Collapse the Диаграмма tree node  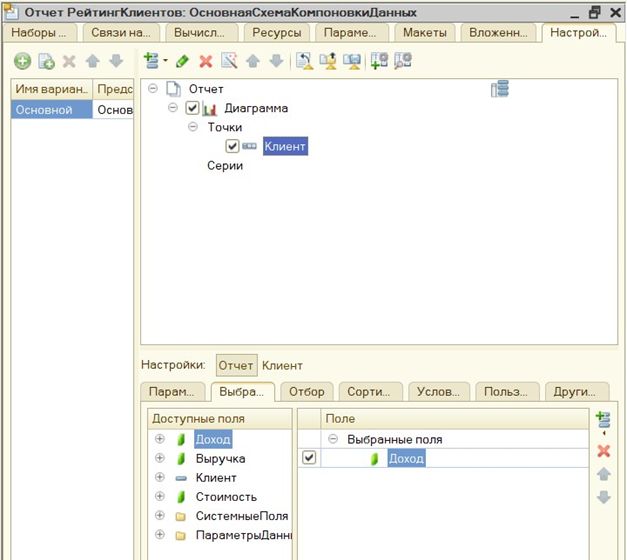tap(173, 108)
